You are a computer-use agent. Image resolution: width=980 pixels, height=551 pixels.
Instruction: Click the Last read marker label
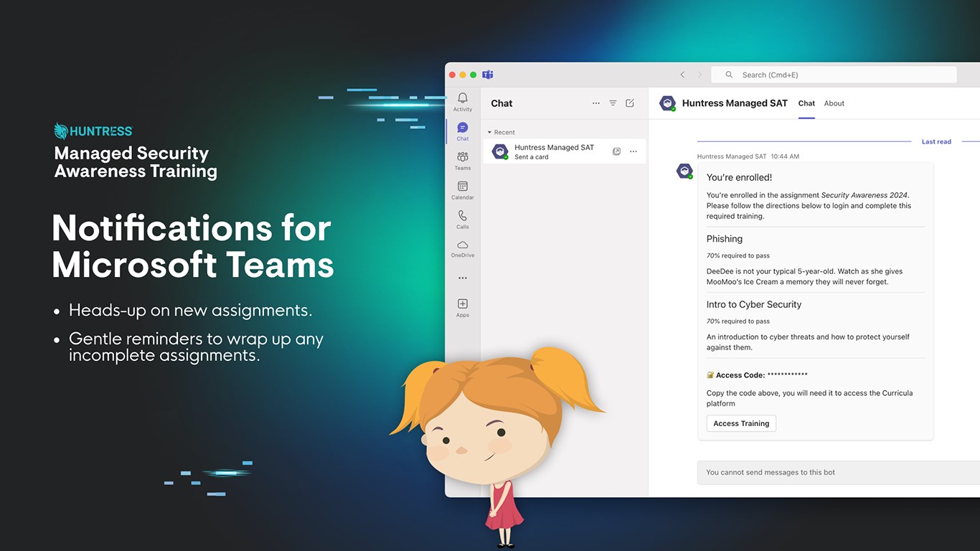coord(936,142)
